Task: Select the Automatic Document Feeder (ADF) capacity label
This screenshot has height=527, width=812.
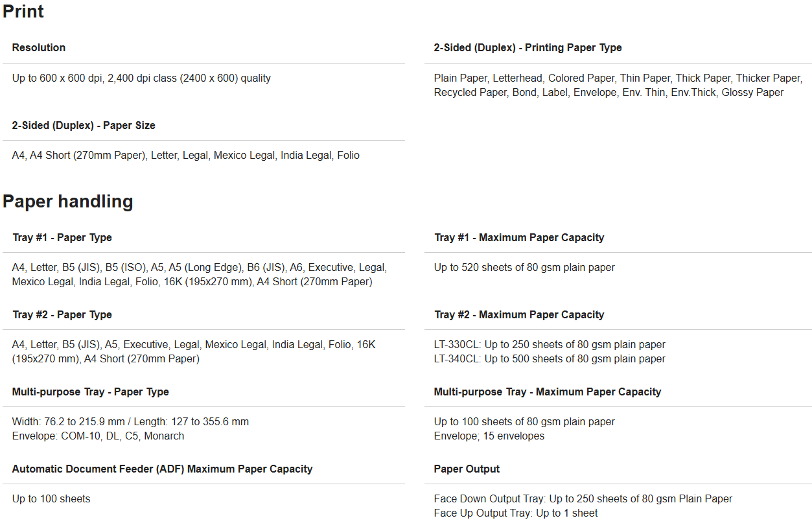Action: coord(162,469)
